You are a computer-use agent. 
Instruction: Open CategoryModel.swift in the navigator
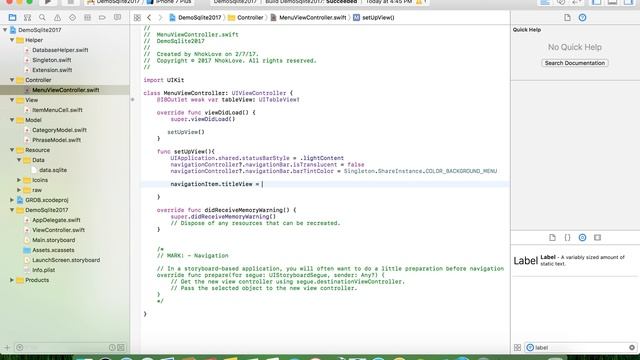coord(59,130)
